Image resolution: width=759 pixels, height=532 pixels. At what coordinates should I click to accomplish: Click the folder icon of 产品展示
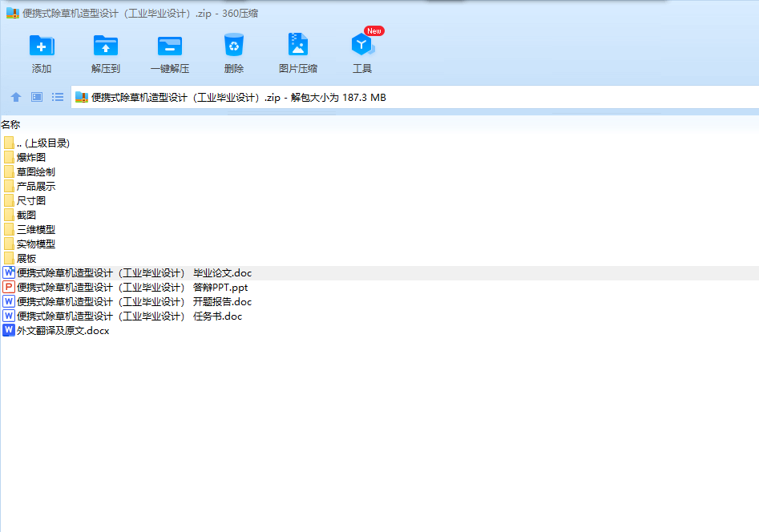coord(9,186)
